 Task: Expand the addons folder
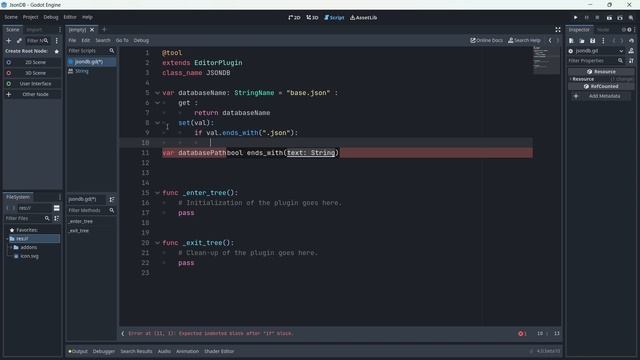tap(11, 247)
